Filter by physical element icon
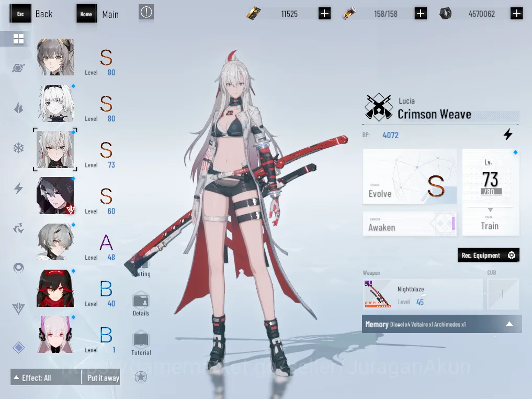 click(x=18, y=68)
